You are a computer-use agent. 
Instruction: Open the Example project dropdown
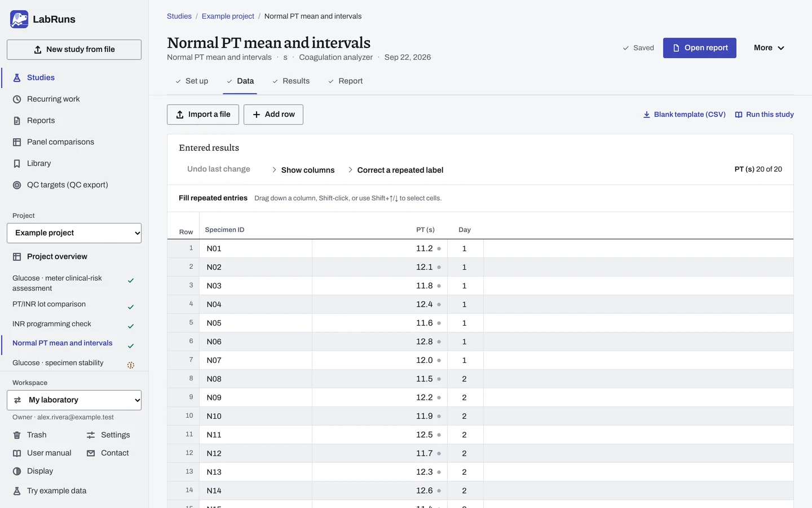click(x=74, y=233)
